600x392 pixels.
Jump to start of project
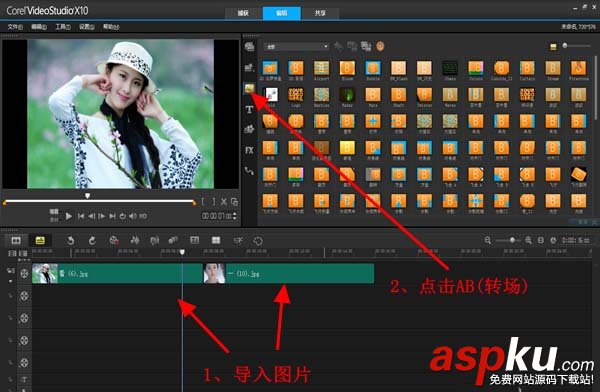coord(81,216)
